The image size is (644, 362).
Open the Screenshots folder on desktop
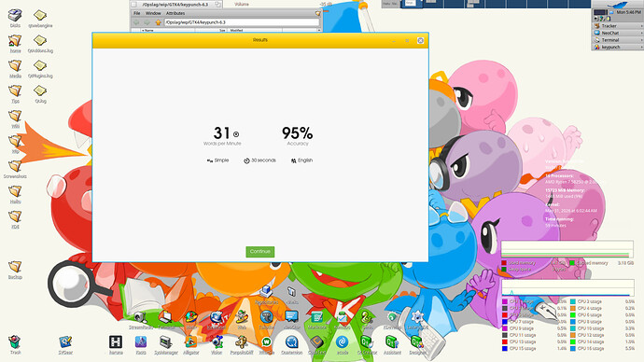tap(15, 166)
